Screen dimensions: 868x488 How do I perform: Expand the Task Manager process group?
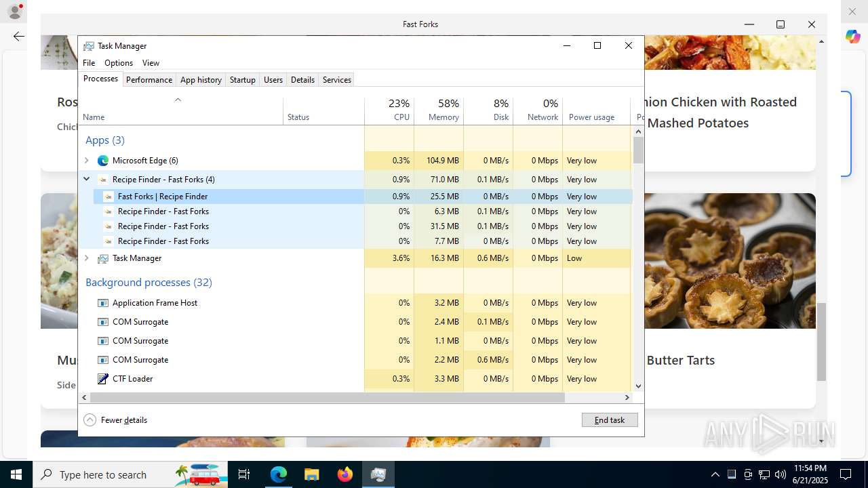click(x=86, y=258)
